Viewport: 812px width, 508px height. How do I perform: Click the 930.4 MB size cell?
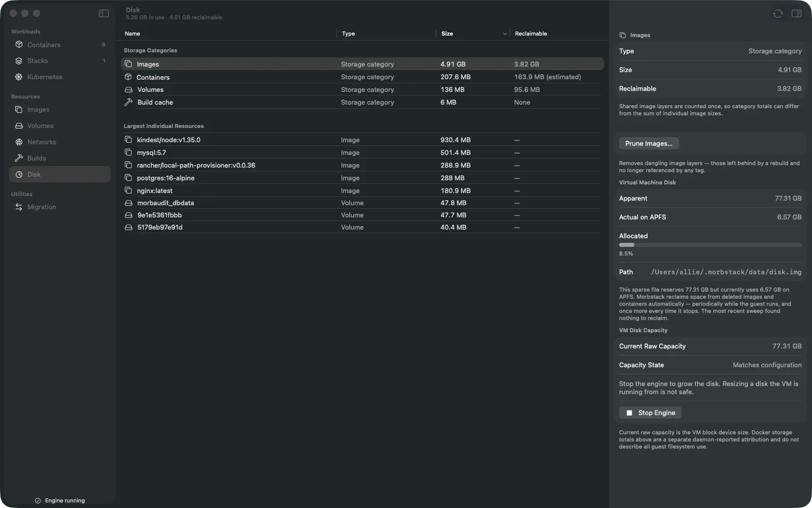[455, 140]
